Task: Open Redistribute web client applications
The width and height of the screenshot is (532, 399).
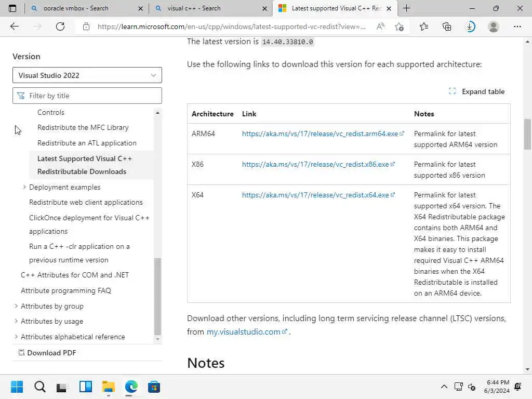Action: point(86,202)
